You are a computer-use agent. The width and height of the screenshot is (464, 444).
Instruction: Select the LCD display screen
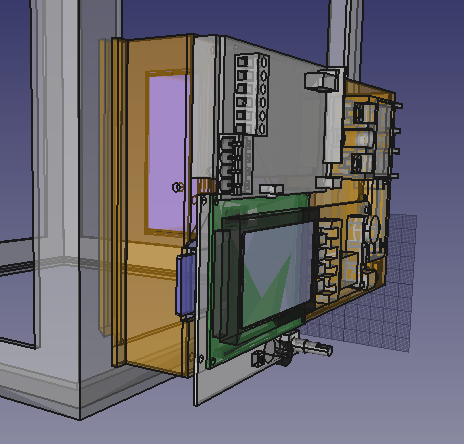tap(277, 273)
